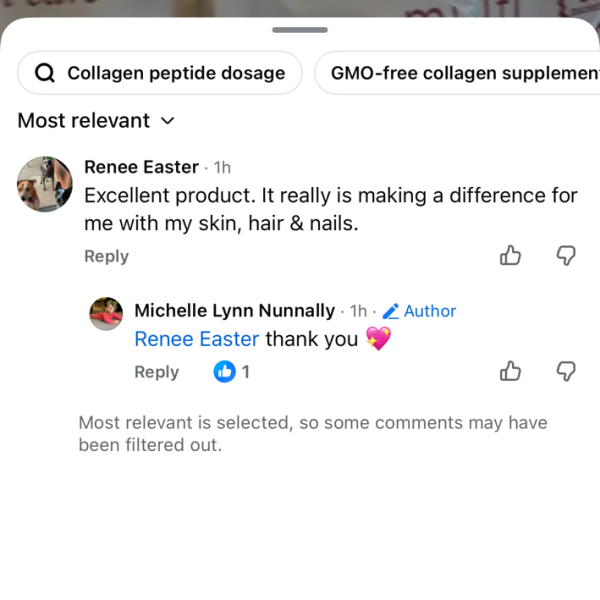Click the Author pencil badge
Viewport: 600px width, 600px height.
pos(420,311)
